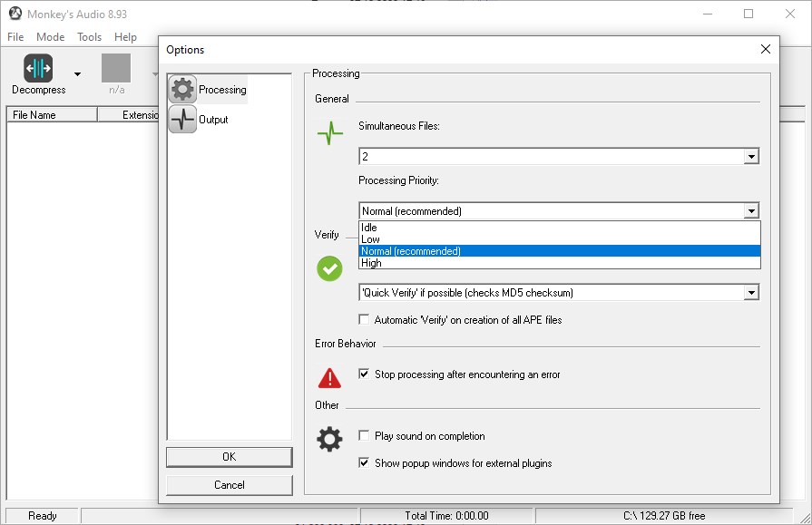Select Idle processing priority option
Viewport: 812px width, 525px height.
(369, 228)
